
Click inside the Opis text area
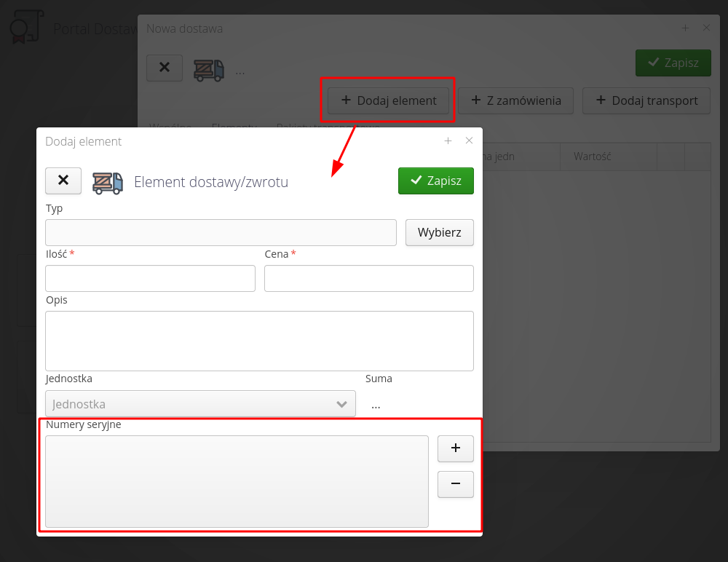coord(259,341)
